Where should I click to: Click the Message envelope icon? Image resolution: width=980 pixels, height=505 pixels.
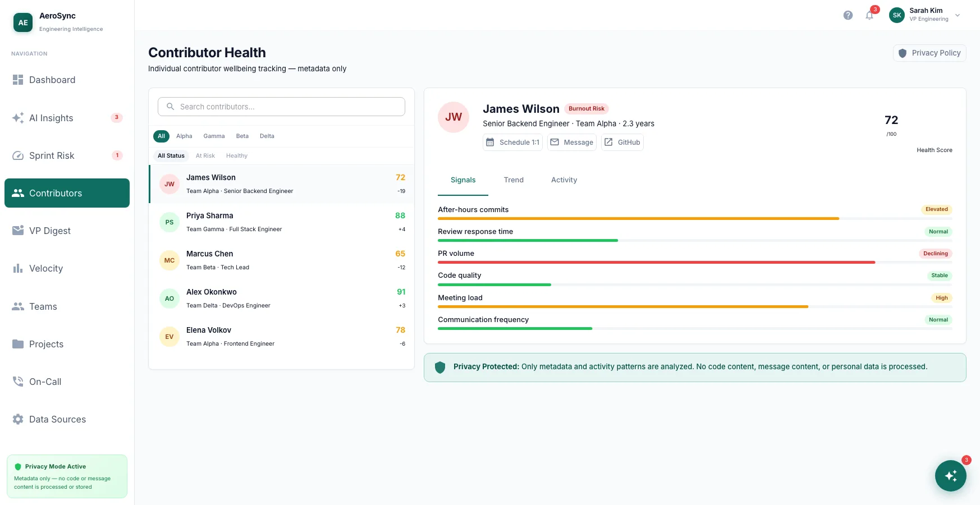click(x=555, y=143)
